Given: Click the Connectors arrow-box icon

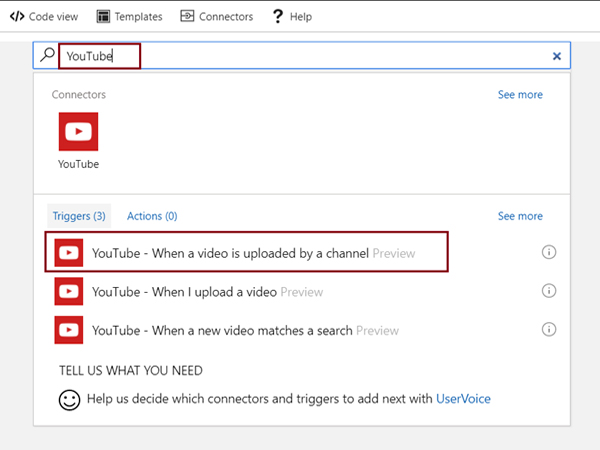Looking at the screenshot, I should (187, 16).
